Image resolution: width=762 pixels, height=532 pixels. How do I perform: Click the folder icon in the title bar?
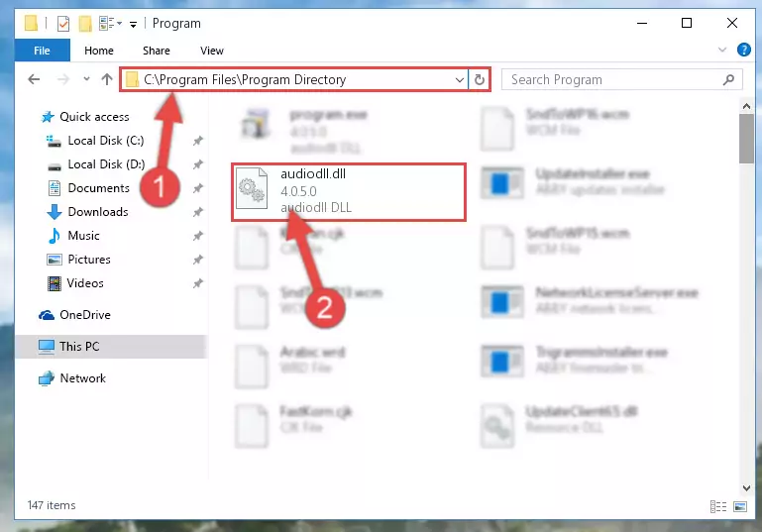pos(31,23)
